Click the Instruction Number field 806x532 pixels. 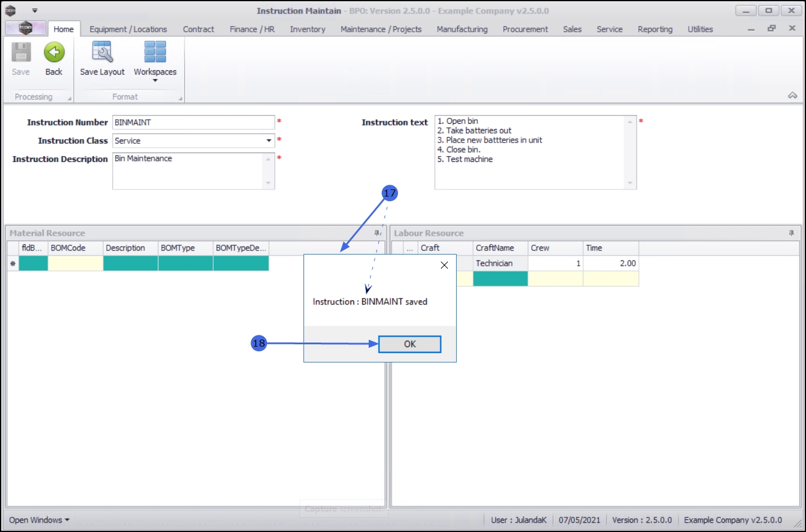[194, 123]
